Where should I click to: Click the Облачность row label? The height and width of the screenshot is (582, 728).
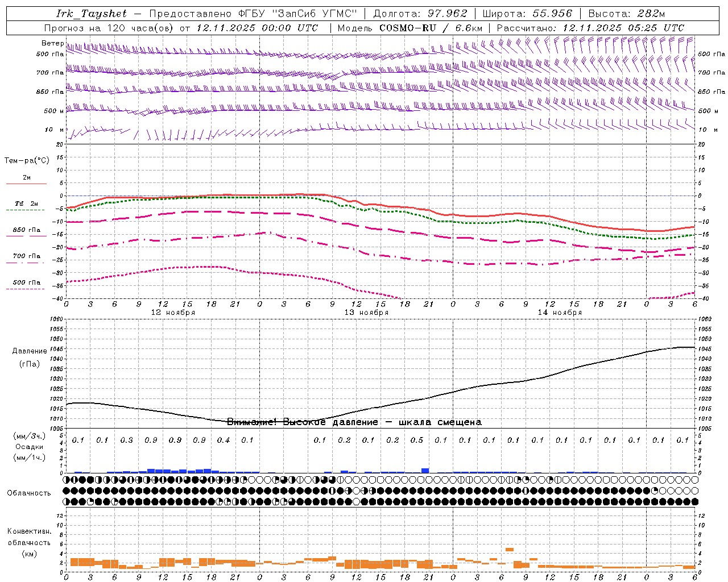pos(29,493)
